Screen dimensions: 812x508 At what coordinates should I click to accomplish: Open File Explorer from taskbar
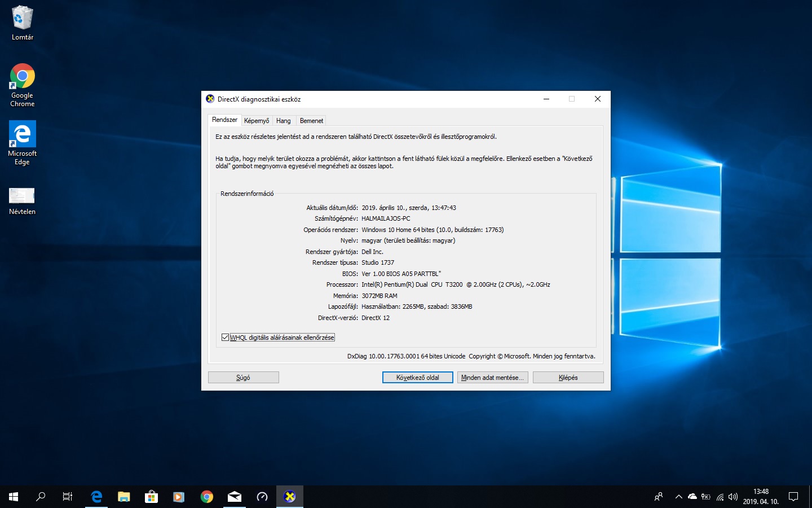click(x=123, y=497)
